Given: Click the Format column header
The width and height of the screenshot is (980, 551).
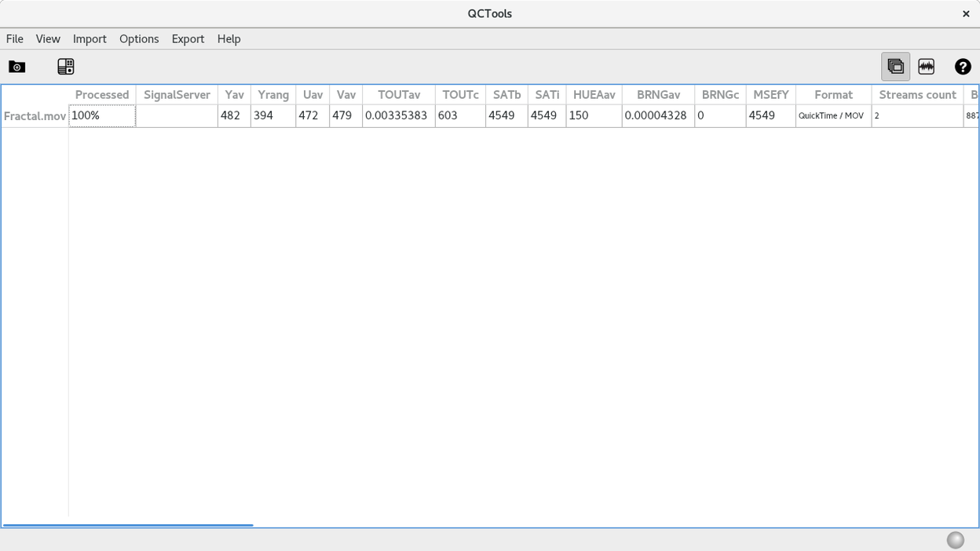Looking at the screenshot, I should pyautogui.click(x=832, y=94).
